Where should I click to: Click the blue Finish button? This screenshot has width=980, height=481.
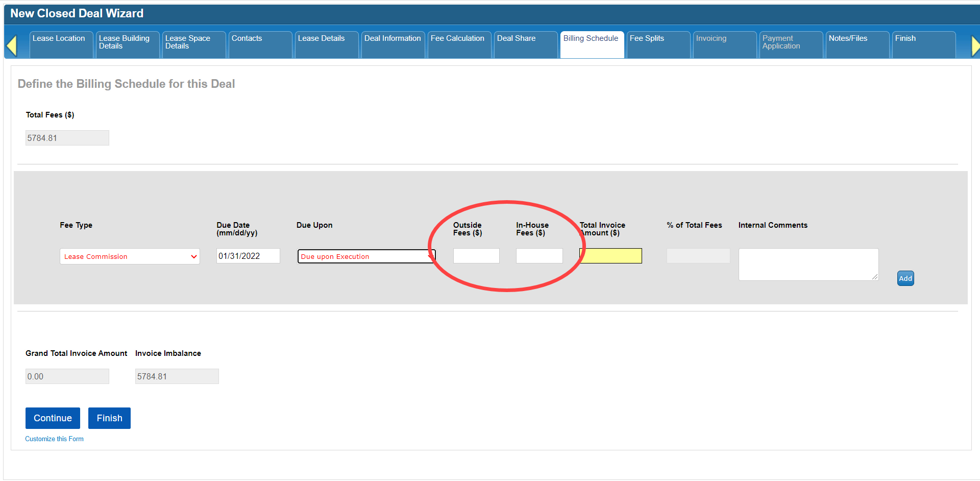[x=109, y=418]
